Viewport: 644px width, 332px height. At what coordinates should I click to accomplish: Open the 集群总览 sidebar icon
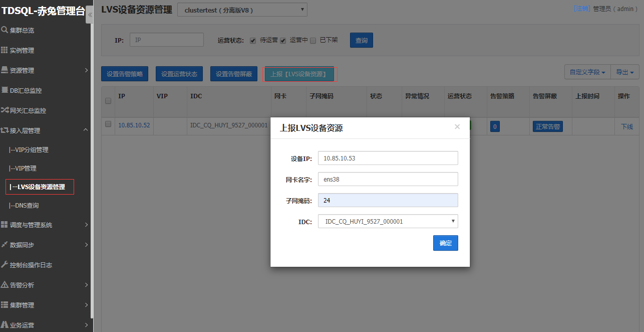click(x=4, y=30)
